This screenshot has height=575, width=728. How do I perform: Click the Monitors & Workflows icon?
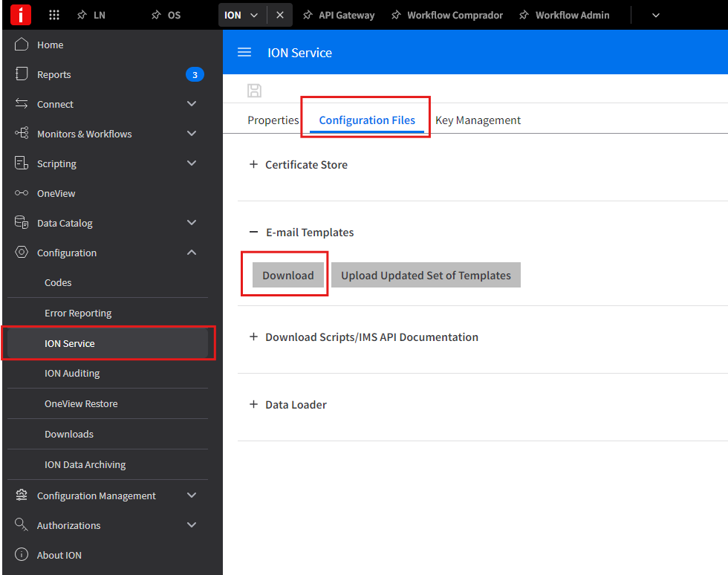(22, 133)
